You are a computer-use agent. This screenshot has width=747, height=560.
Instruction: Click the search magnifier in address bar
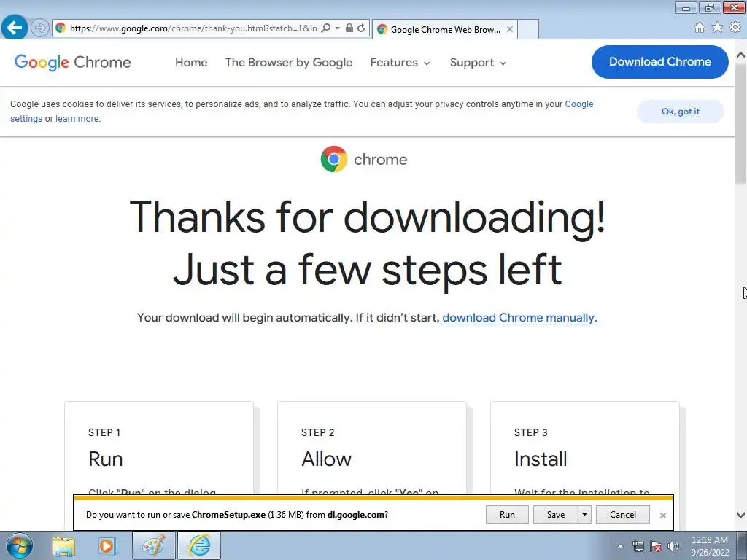pos(326,28)
